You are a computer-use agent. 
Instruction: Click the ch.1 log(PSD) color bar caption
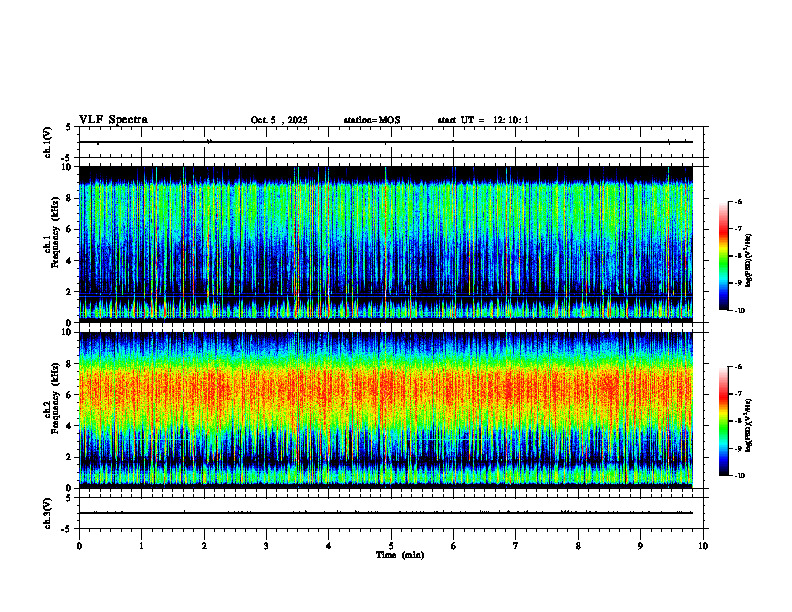(749, 260)
